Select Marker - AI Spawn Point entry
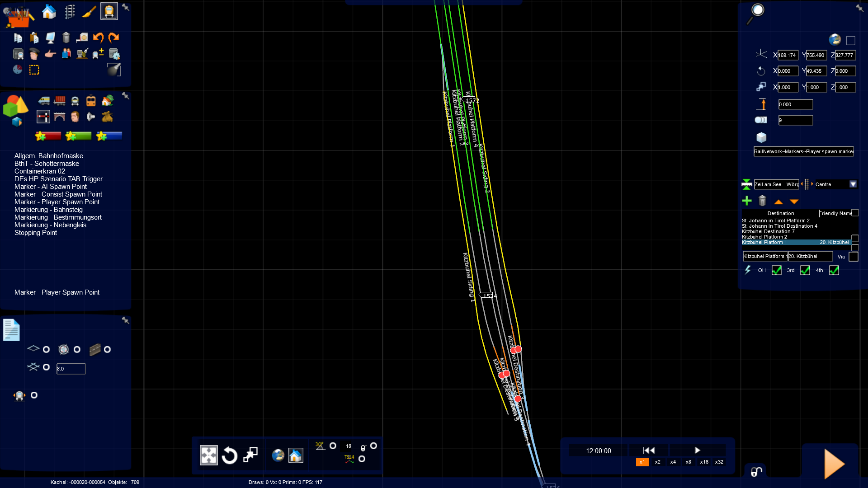 [x=50, y=187]
